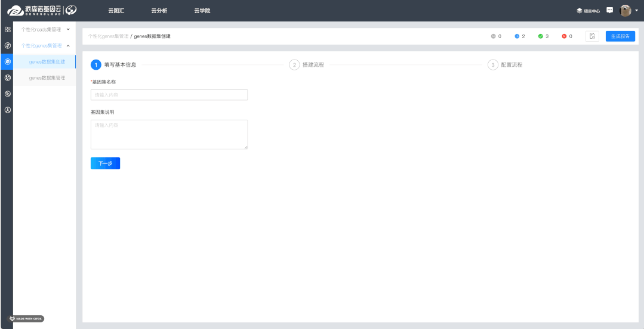Click 个性化genes集管理 breadcrumb link
The width and height of the screenshot is (644, 329).
(x=109, y=36)
